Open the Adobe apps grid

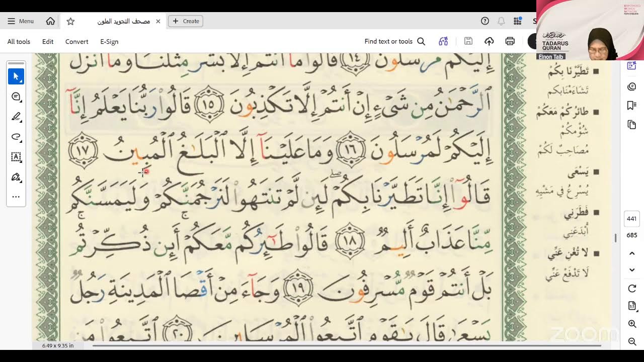[x=517, y=21]
